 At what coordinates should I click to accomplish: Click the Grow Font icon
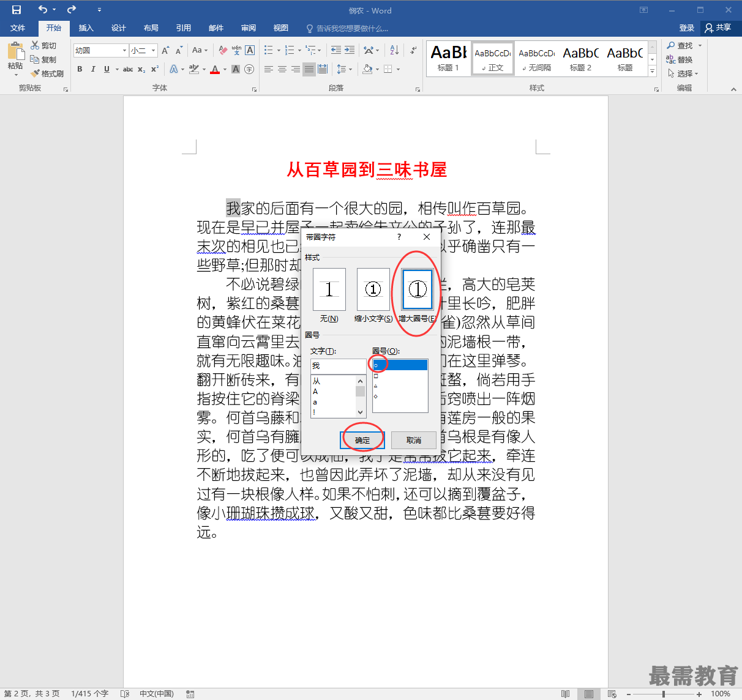(x=165, y=50)
